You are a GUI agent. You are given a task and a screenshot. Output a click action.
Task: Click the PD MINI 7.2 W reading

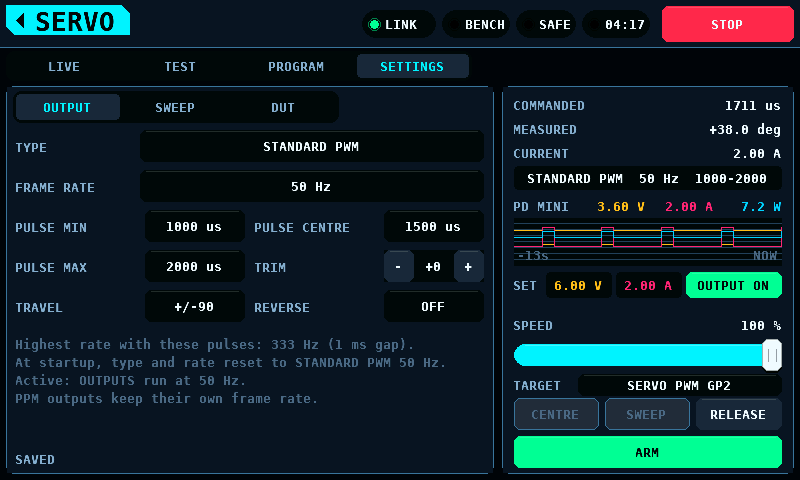761,207
